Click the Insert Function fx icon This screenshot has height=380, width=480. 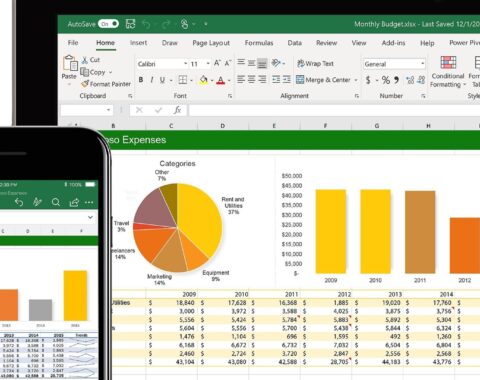pyautogui.click(x=177, y=110)
